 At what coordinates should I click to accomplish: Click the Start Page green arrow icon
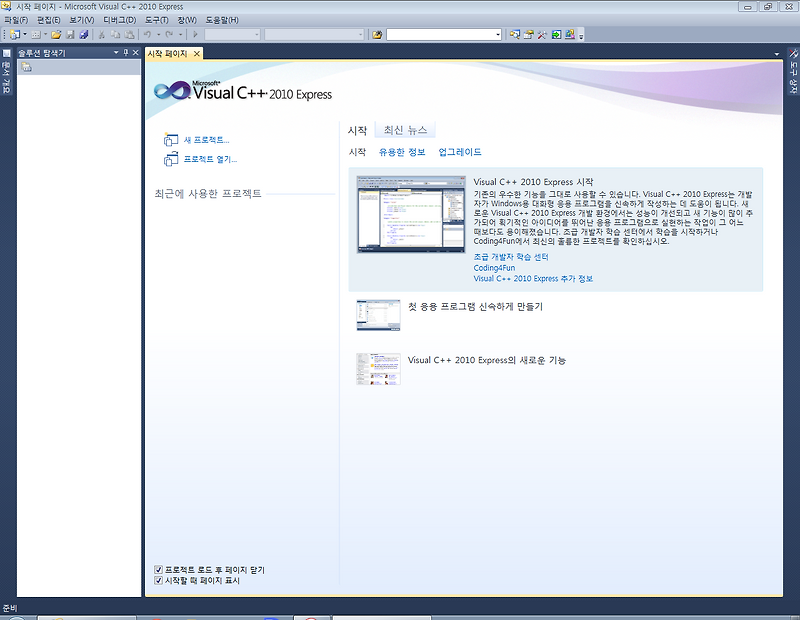pyautogui.click(x=556, y=35)
